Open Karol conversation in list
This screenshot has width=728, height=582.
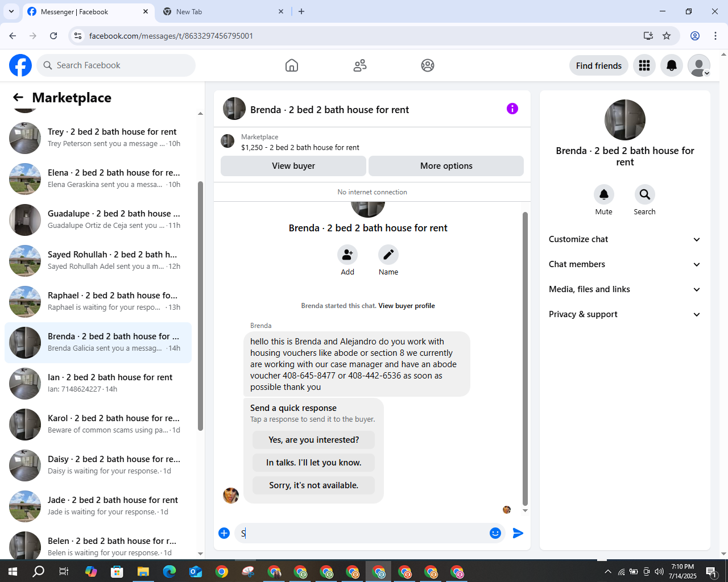(x=98, y=424)
